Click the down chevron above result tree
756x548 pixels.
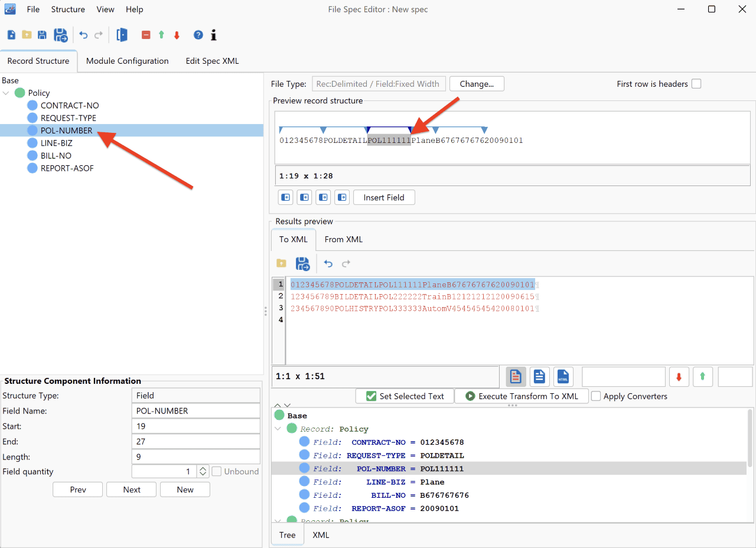pos(287,406)
